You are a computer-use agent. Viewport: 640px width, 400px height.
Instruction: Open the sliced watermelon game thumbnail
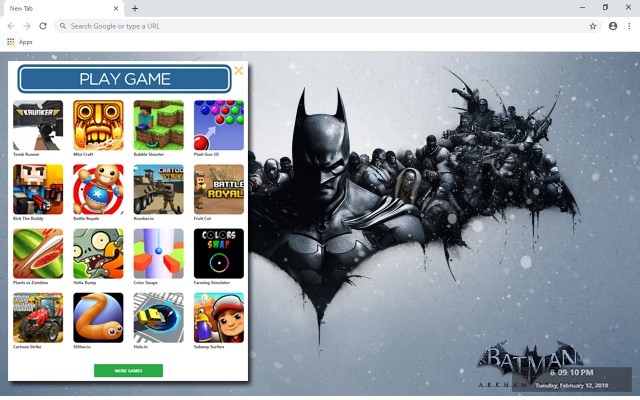pos(38,253)
